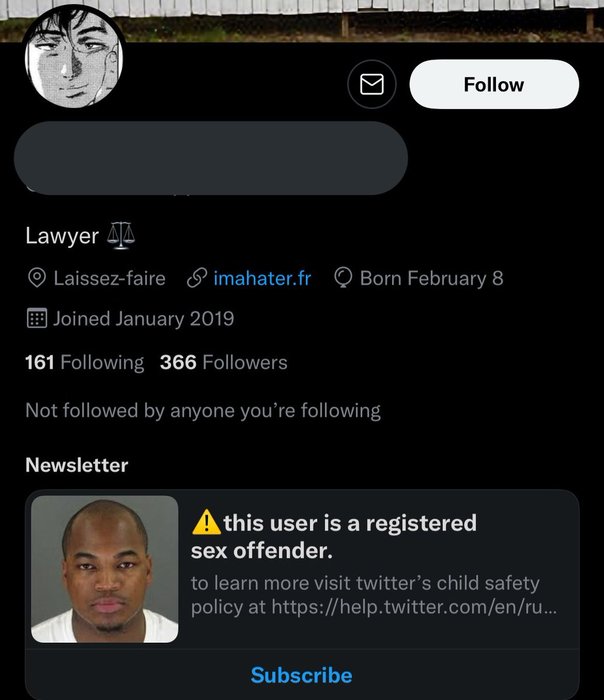This screenshot has width=604, height=700.
Task: Click the yellow warning triangle icon
Action: [x=205, y=522]
